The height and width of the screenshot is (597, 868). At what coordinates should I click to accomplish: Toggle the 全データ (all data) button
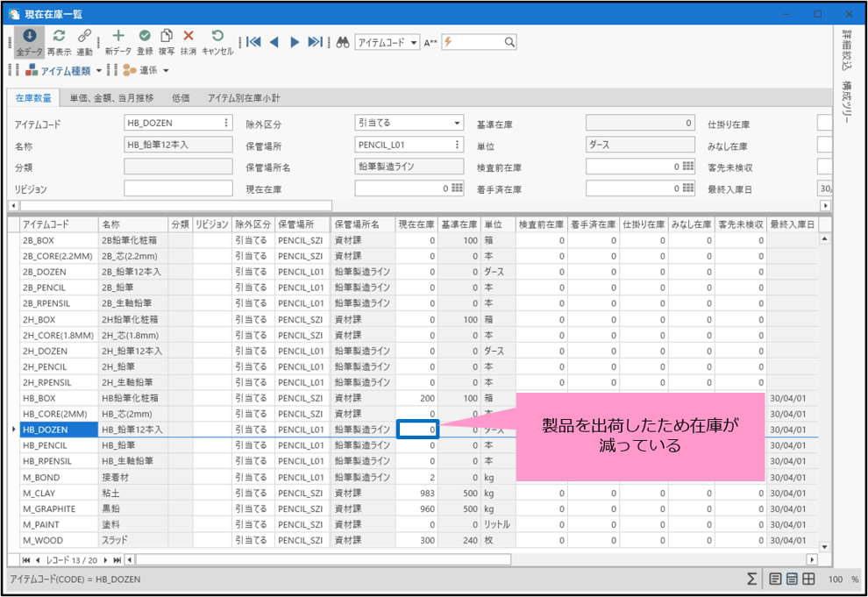point(29,41)
